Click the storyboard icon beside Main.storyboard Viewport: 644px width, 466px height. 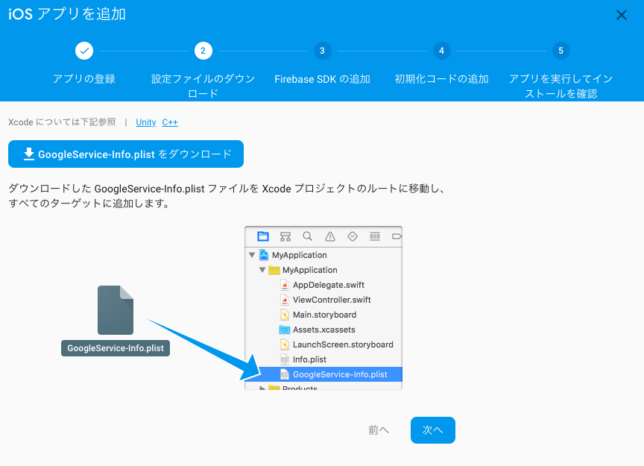pyautogui.click(x=285, y=315)
